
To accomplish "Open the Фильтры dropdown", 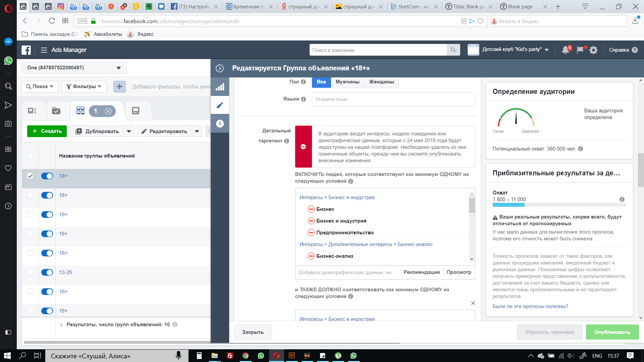I will [x=84, y=86].
